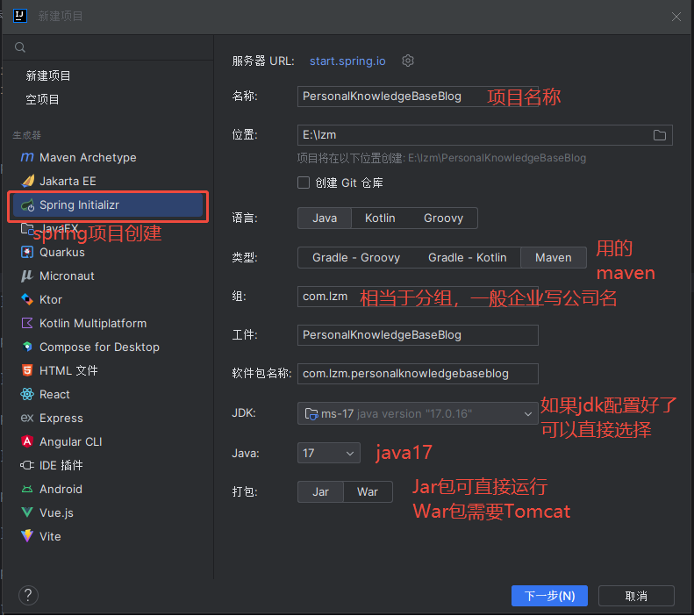Select Vite generator
Screen dimensions: 694x616
tap(108, 536)
